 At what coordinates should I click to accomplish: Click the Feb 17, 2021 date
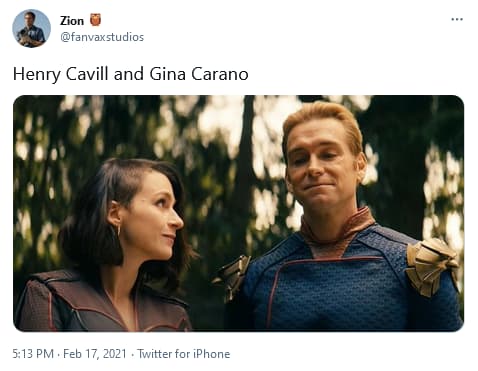click(x=95, y=354)
